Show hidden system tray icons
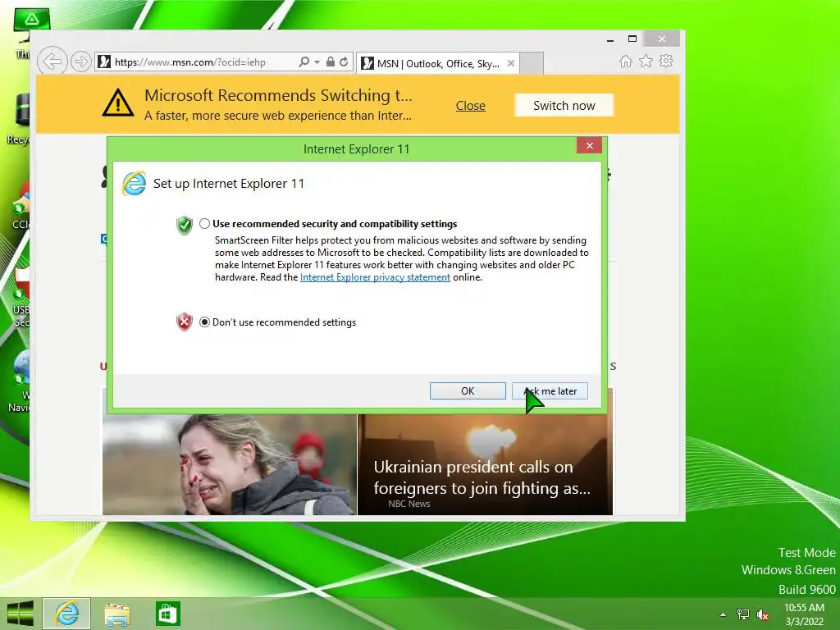 [x=724, y=614]
